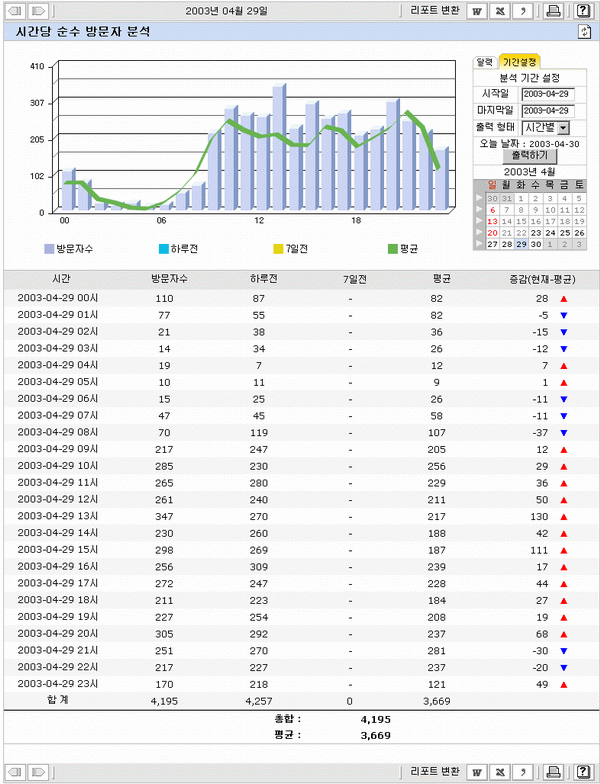Go to next day in top toolbar
The height and width of the screenshot is (784, 600).
[x=38, y=10]
